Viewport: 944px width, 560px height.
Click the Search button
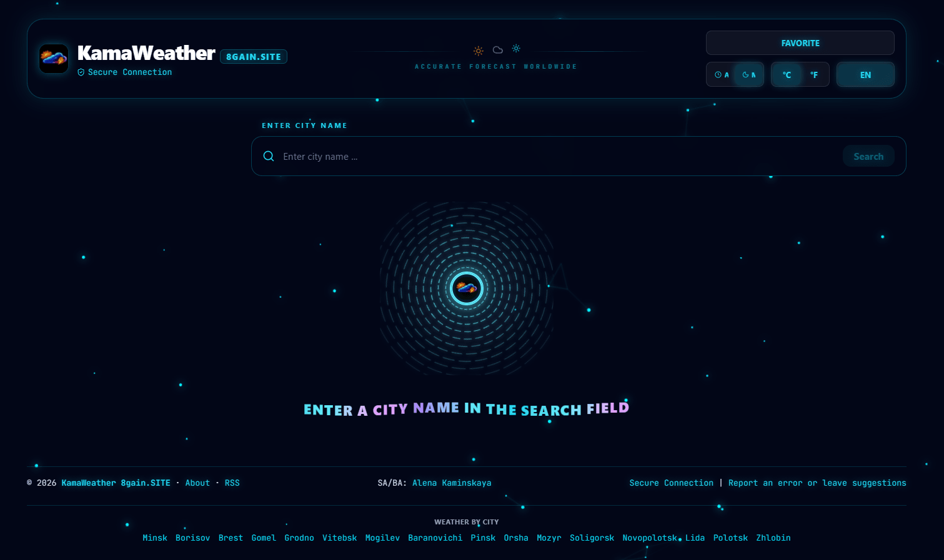click(x=868, y=156)
